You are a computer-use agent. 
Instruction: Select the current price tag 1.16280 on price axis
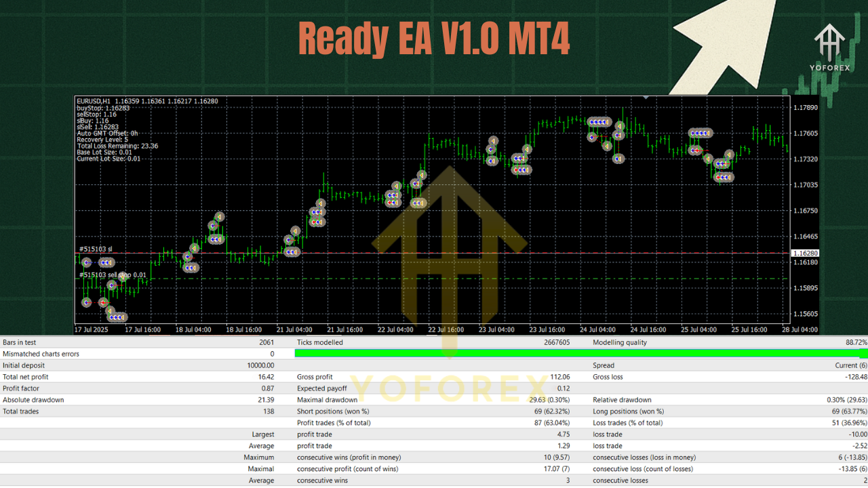[807, 252]
